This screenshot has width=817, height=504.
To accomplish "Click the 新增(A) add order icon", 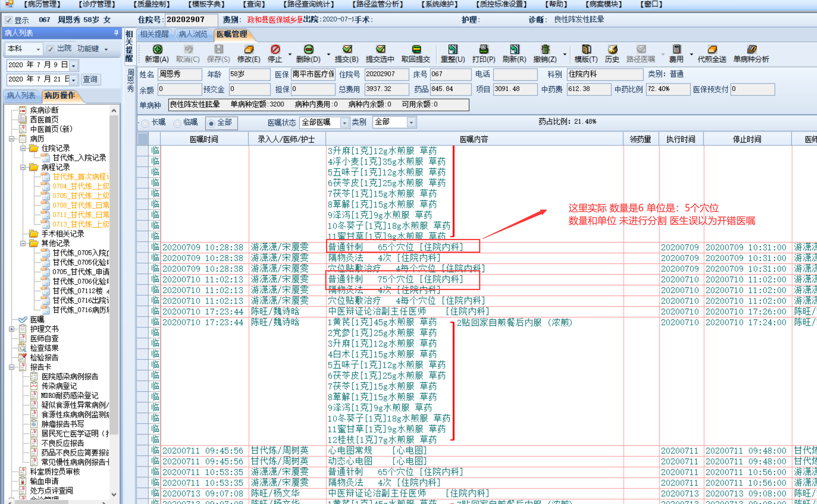I will [x=157, y=50].
